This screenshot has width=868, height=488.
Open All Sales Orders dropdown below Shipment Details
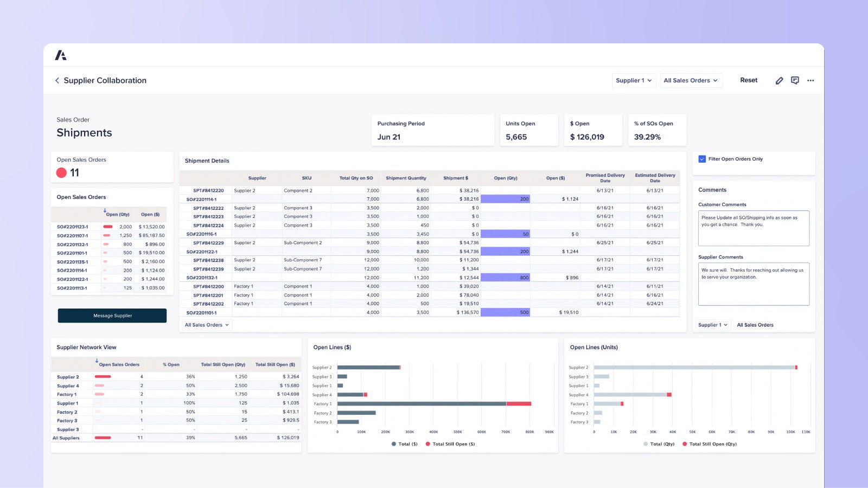[x=206, y=325]
